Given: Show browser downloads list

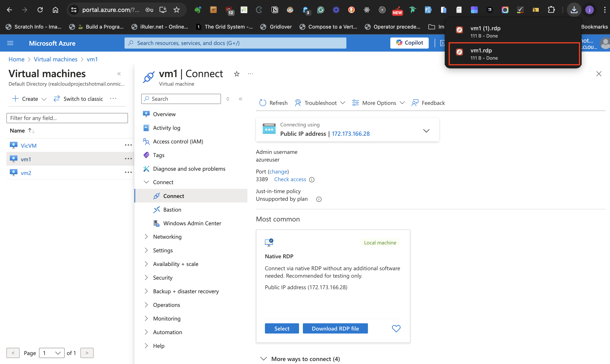Looking at the screenshot, I should [x=574, y=10].
